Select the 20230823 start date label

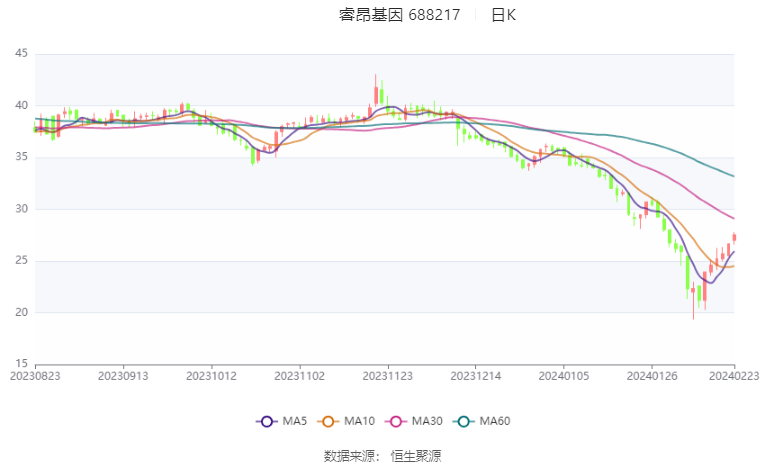click(x=35, y=376)
